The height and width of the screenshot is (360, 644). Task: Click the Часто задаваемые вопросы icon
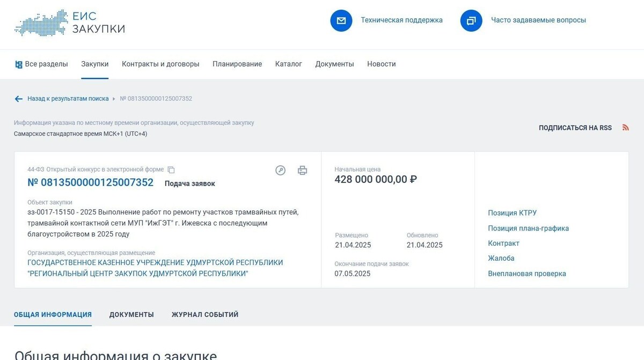click(x=471, y=20)
